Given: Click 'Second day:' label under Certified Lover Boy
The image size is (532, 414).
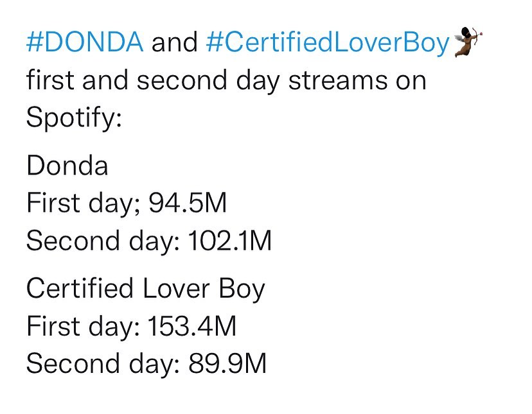Looking at the screenshot, I should point(103,364).
